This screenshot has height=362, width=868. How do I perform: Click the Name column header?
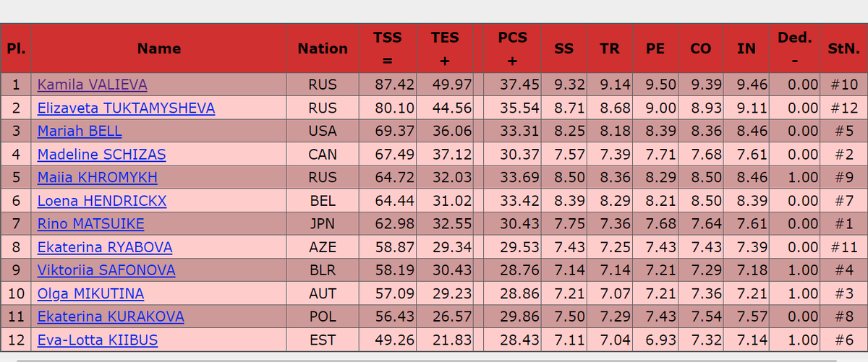point(159,48)
